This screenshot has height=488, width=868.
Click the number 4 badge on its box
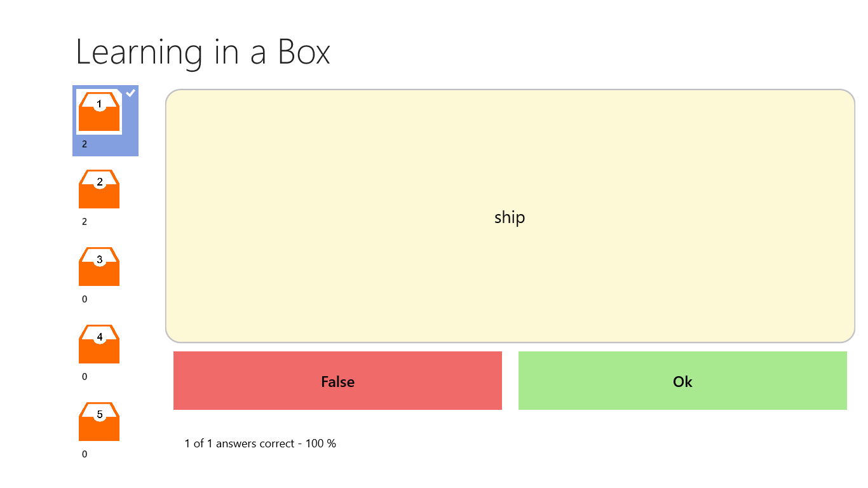click(100, 337)
